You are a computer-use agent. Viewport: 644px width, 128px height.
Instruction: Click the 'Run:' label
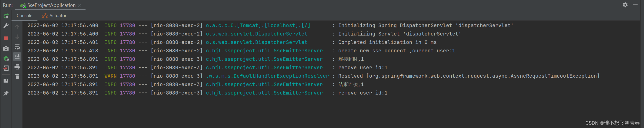click(x=8, y=5)
